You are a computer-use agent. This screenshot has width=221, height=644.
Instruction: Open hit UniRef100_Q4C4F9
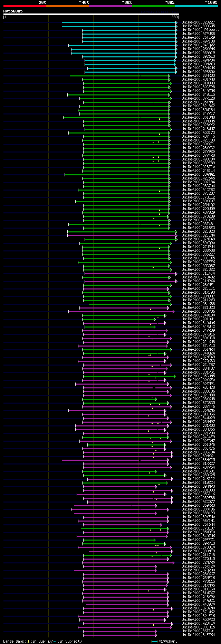coord(198,437)
